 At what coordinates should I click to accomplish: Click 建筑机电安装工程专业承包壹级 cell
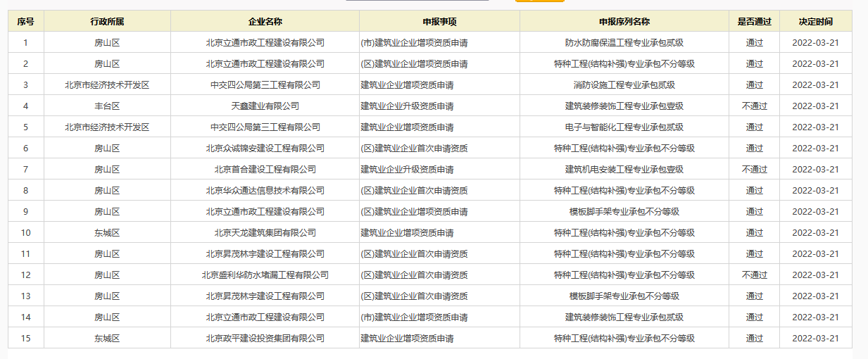[624, 170]
